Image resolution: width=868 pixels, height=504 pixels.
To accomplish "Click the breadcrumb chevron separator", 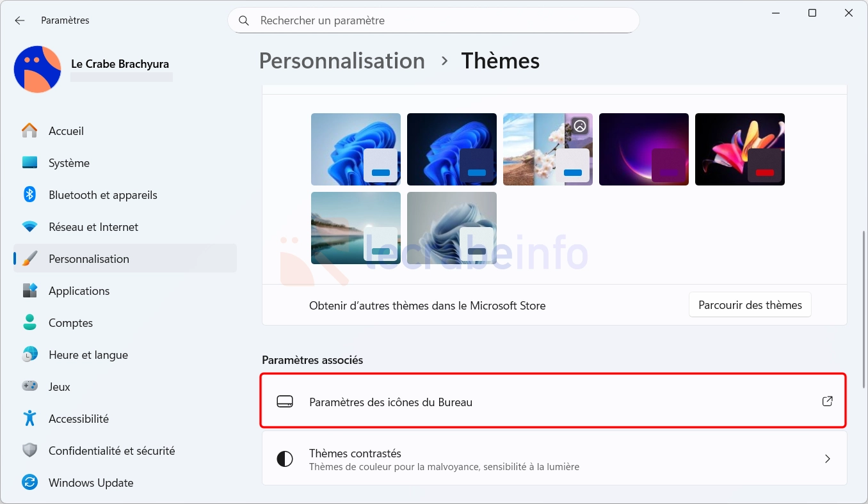I will (444, 61).
